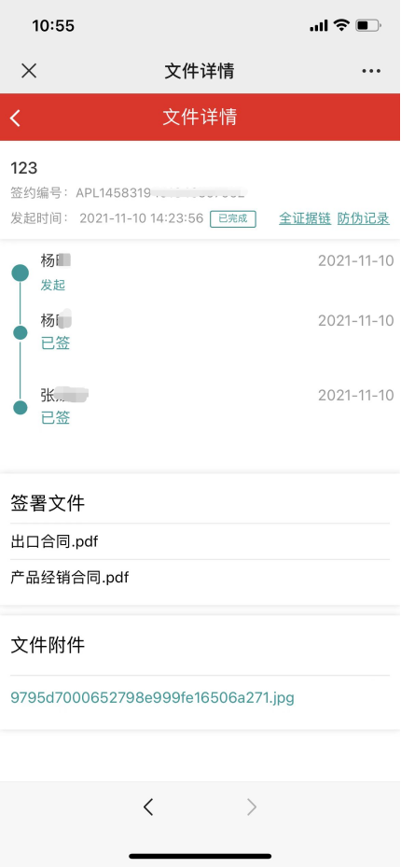This screenshot has width=401, height=868.
Task: Select the second timeline dot for 已签
Action: click(x=21, y=332)
